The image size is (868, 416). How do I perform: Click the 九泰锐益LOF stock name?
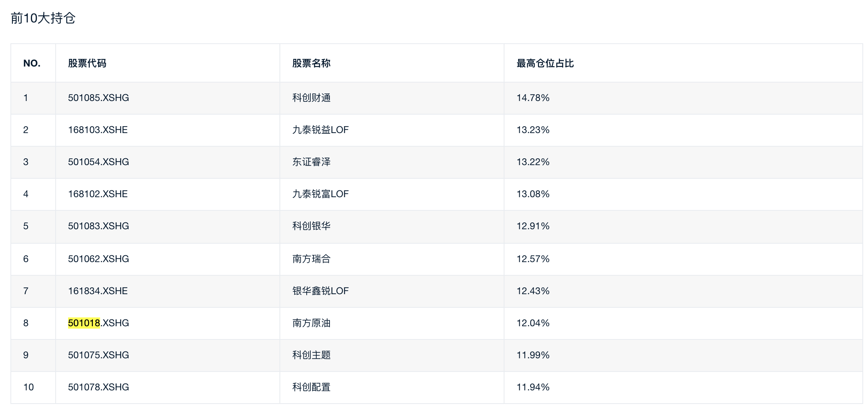pos(320,130)
